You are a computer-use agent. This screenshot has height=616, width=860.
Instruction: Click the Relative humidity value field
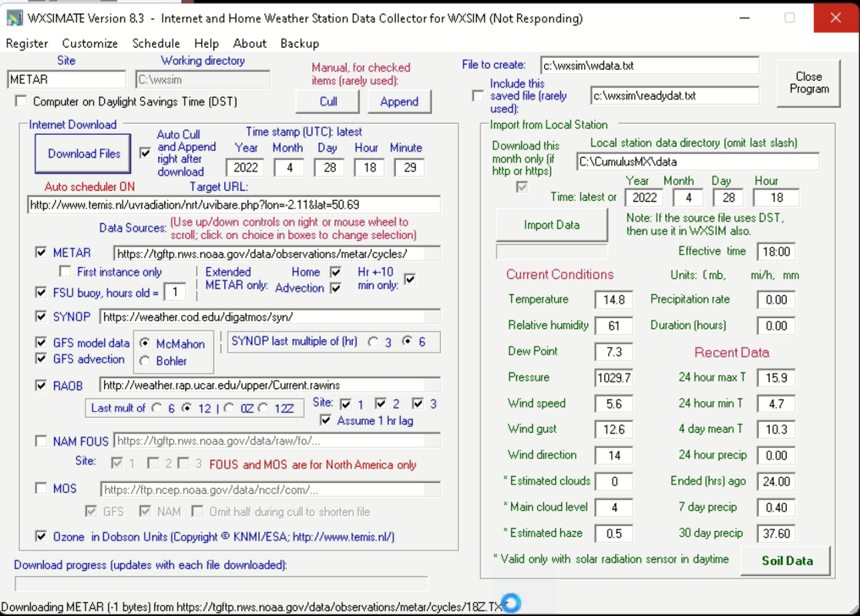pyautogui.click(x=613, y=326)
